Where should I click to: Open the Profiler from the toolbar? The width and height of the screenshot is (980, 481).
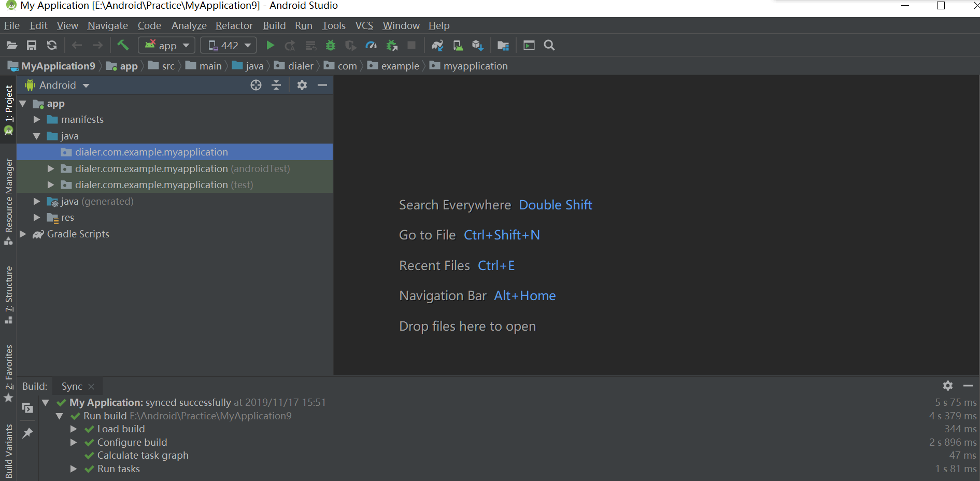click(x=371, y=45)
